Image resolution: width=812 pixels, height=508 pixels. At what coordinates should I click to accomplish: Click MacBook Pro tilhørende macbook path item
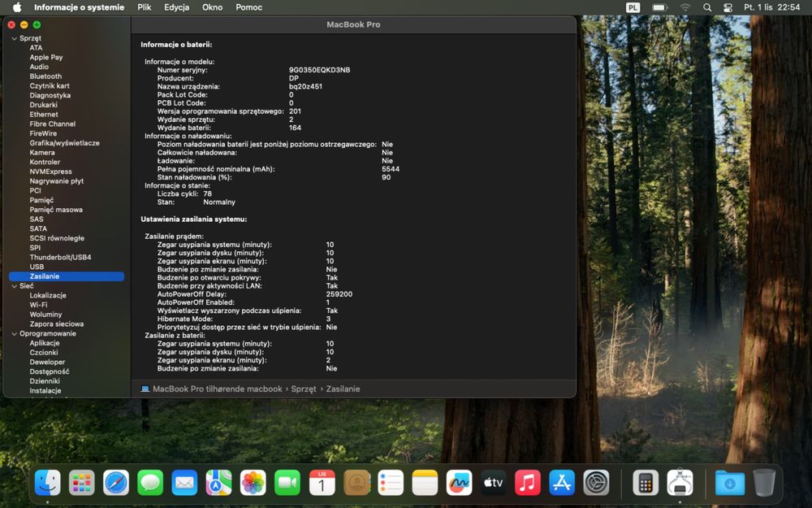(x=212, y=389)
